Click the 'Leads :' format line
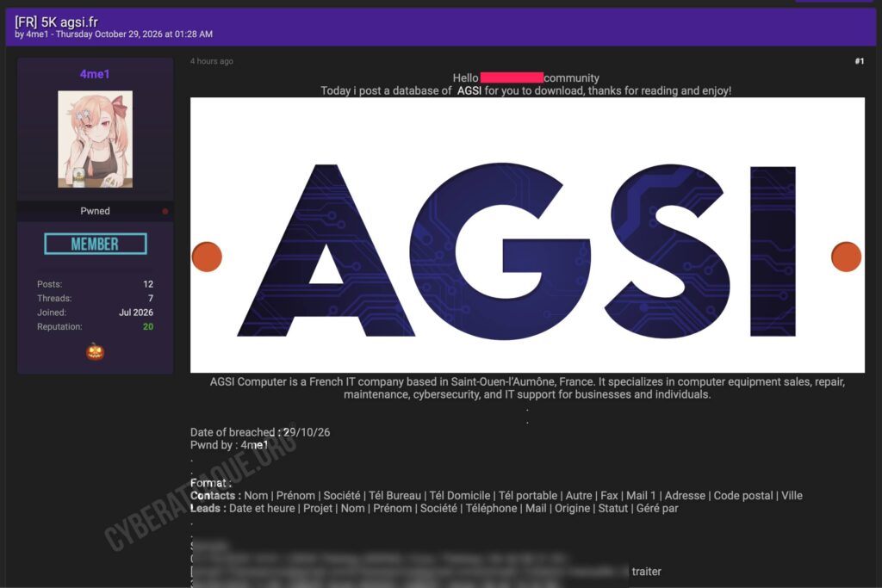 click(x=434, y=508)
